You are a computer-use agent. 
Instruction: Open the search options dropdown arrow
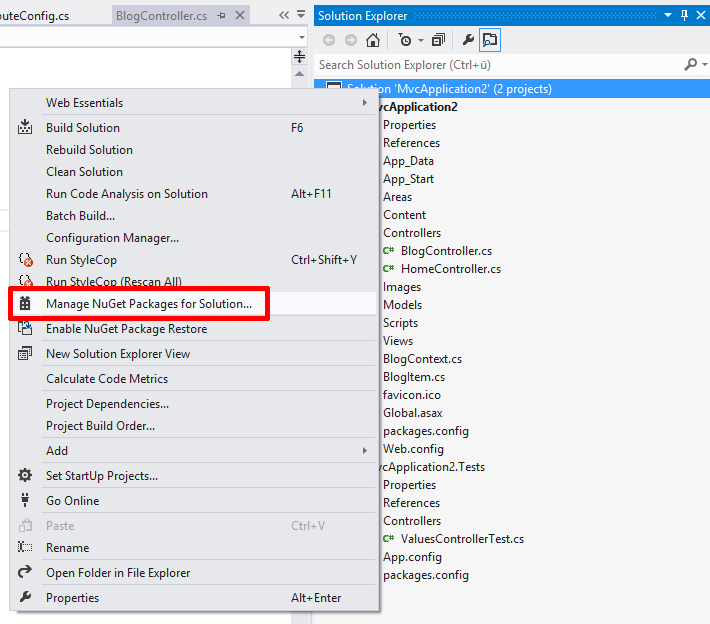[705, 65]
